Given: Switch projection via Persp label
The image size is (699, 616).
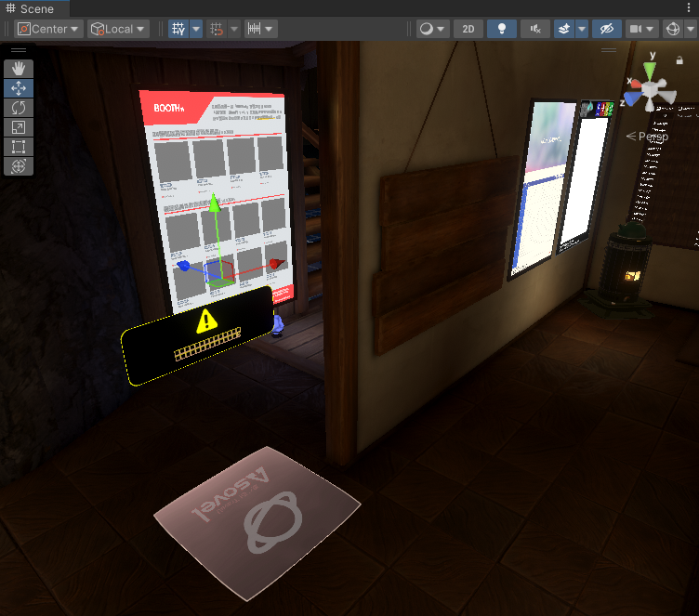Looking at the screenshot, I should pos(647,137).
